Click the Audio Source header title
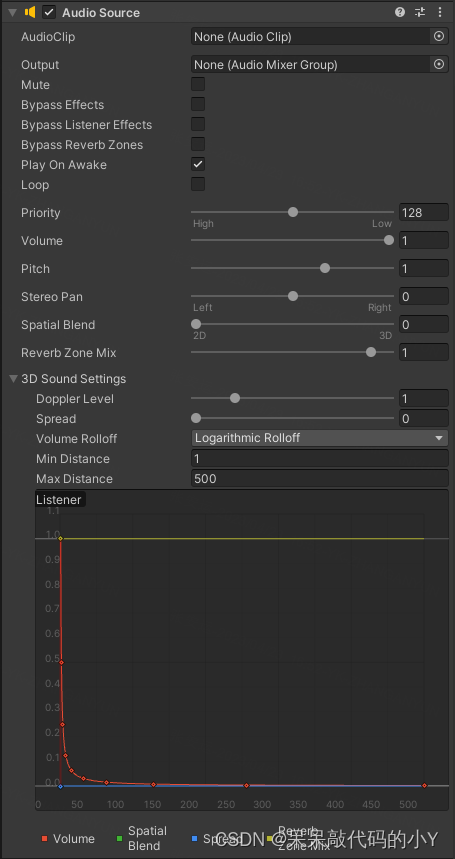 click(101, 13)
